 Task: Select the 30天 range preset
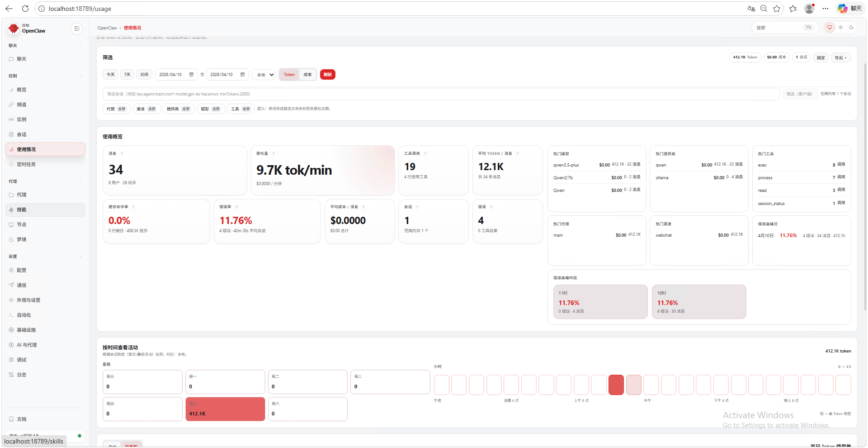coord(144,75)
